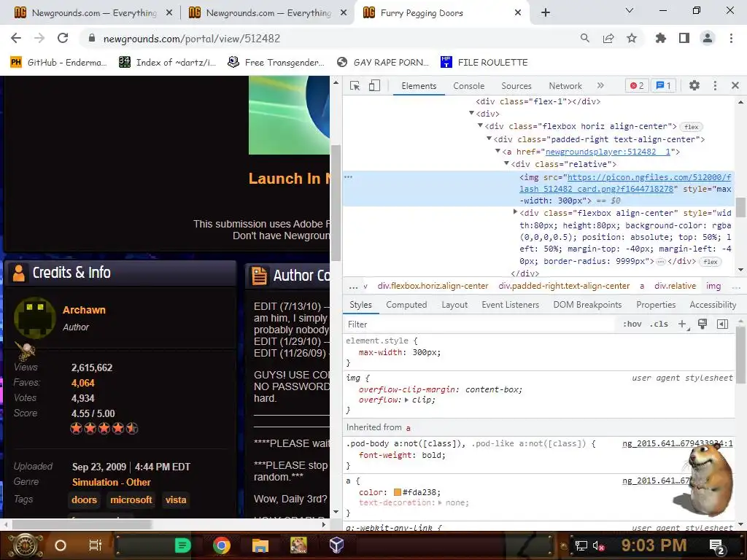Open stylesheet link for .pod-body rule
Image resolution: width=747 pixels, height=560 pixels.
pyautogui.click(x=678, y=443)
